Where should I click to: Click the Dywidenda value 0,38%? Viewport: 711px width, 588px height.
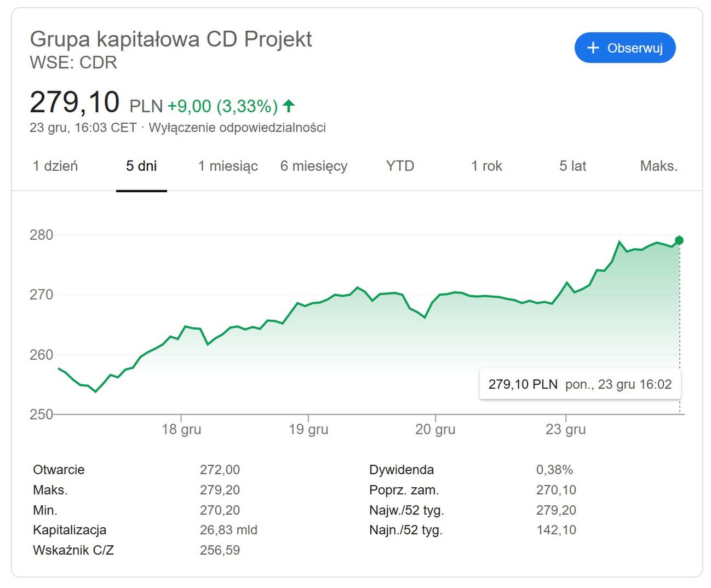point(554,470)
